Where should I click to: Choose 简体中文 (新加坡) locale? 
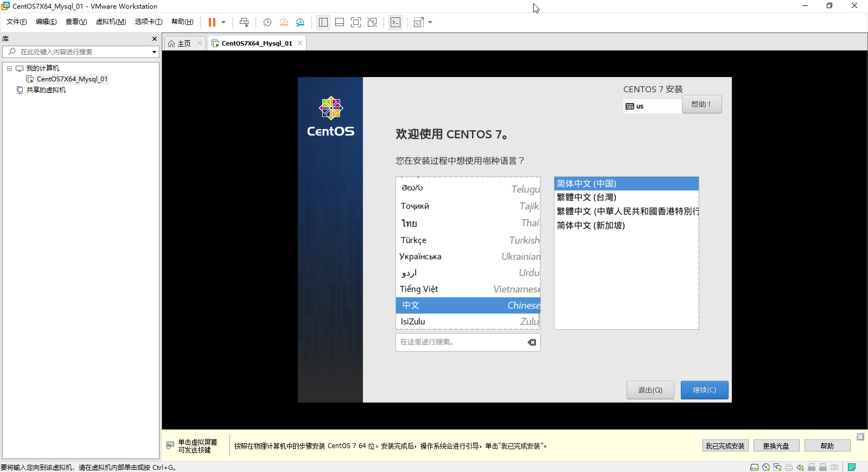click(x=626, y=226)
